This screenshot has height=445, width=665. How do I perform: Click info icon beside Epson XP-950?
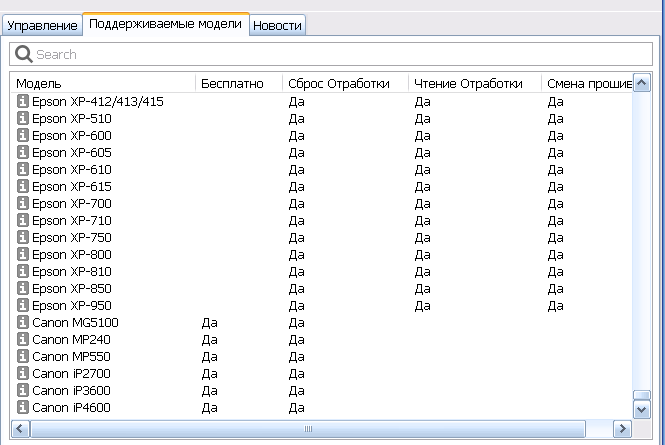22,305
